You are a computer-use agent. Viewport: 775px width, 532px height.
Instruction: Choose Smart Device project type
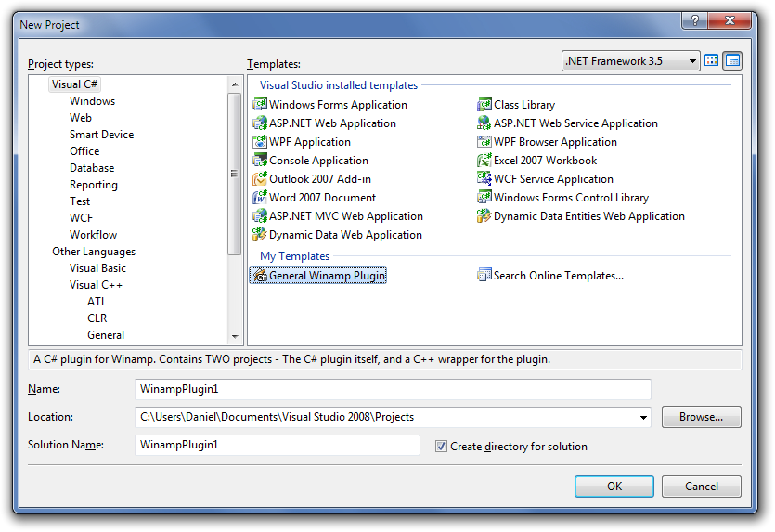(102, 135)
